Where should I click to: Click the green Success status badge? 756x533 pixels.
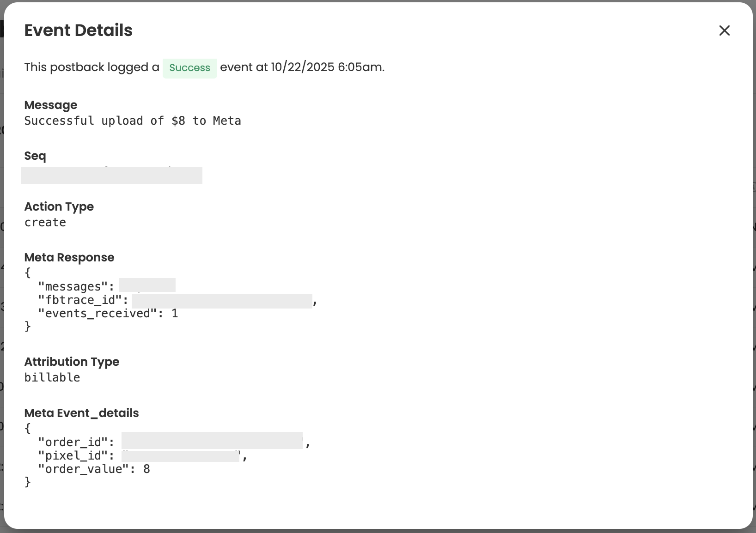click(189, 68)
